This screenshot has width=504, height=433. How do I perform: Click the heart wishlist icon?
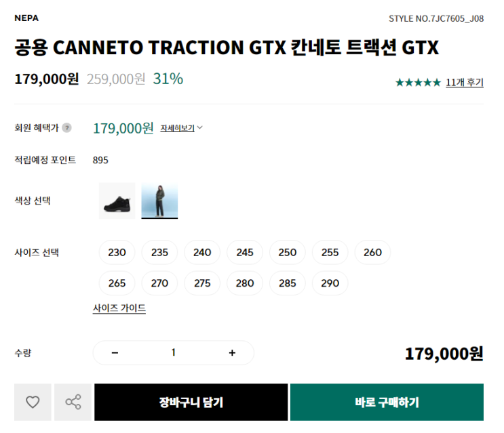point(33,402)
